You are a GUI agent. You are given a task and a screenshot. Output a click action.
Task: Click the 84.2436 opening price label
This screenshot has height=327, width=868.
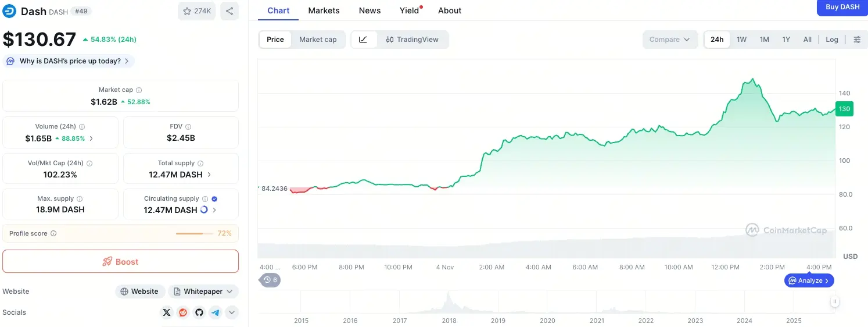click(274, 189)
